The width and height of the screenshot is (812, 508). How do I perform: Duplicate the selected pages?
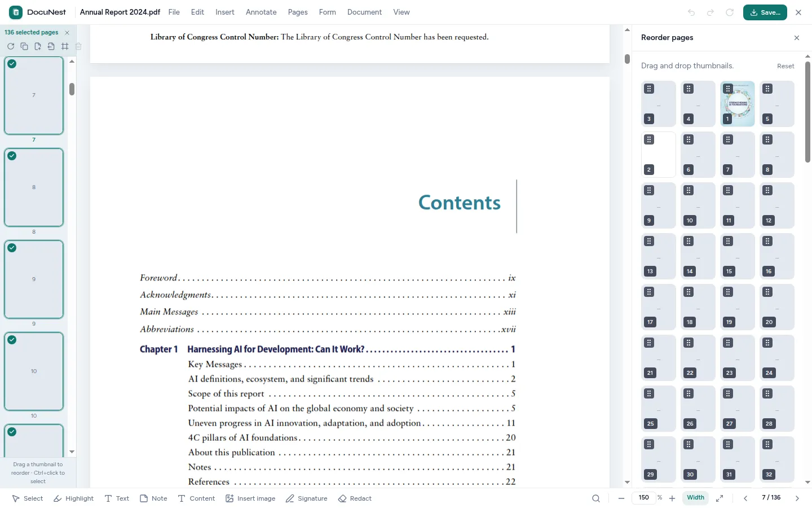click(24, 46)
